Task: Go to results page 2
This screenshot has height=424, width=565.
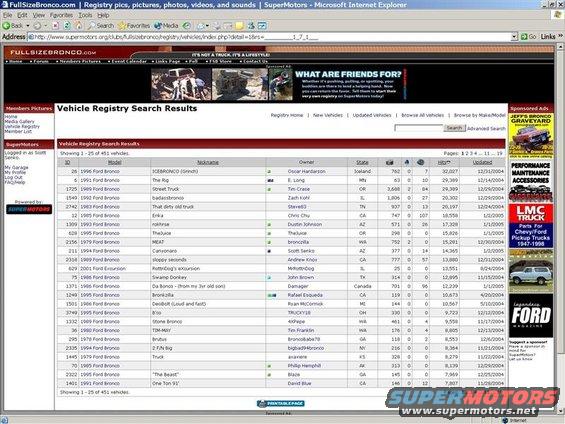Action: tap(467, 153)
